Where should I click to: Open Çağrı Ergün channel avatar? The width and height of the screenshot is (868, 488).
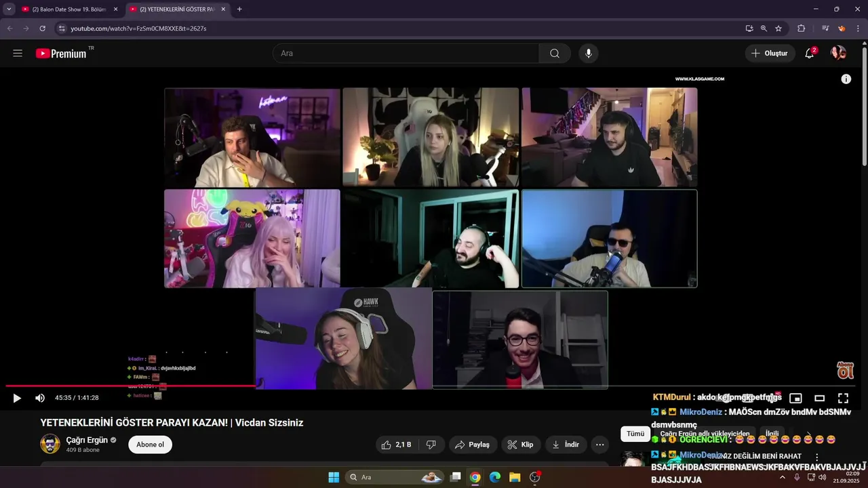[50, 444]
